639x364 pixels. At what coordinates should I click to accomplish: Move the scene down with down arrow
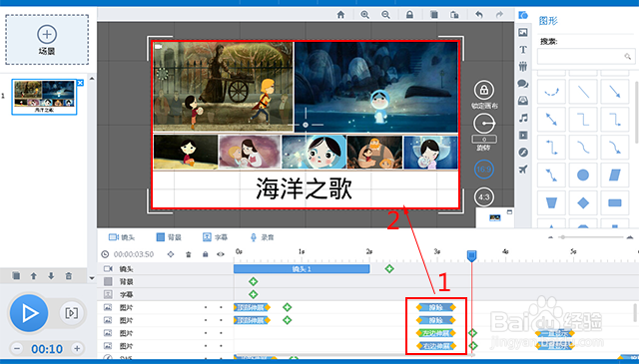(x=51, y=275)
